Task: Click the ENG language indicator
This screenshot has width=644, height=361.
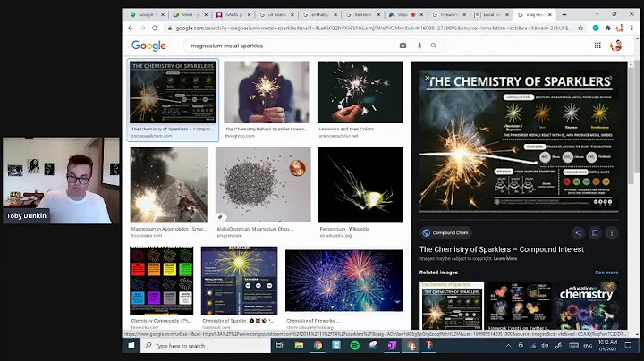Action: click(x=588, y=346)
